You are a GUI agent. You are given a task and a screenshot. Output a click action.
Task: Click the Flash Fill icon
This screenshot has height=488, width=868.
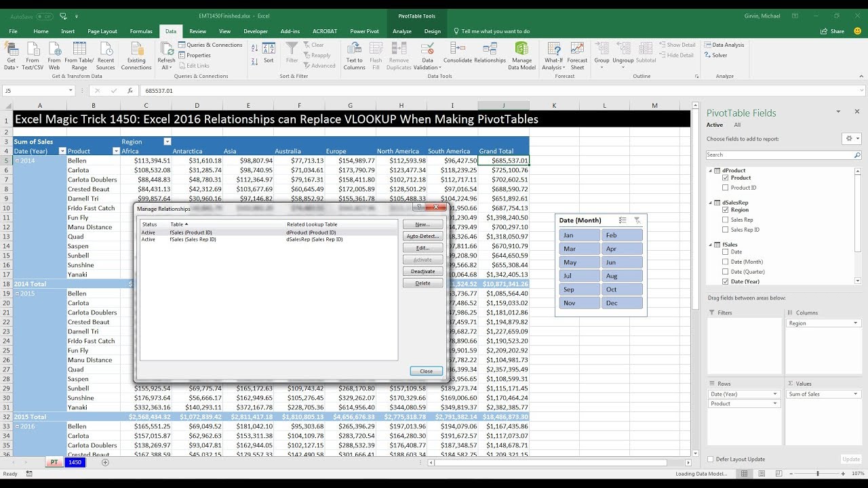point(376,56)
